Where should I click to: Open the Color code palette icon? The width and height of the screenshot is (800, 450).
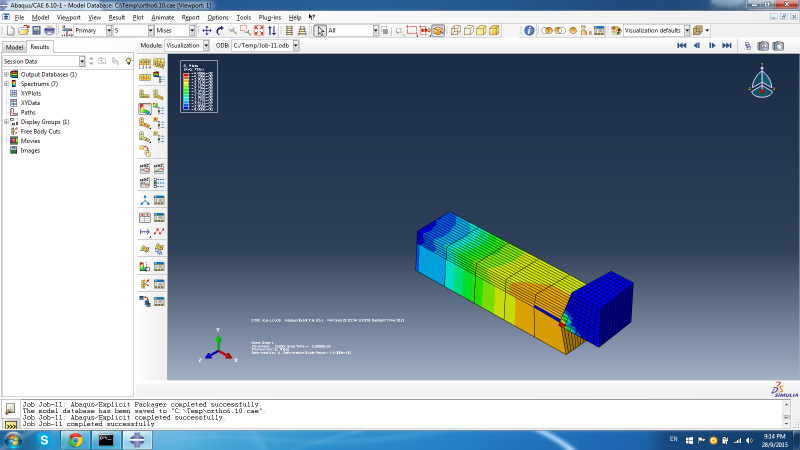(616, 31)
